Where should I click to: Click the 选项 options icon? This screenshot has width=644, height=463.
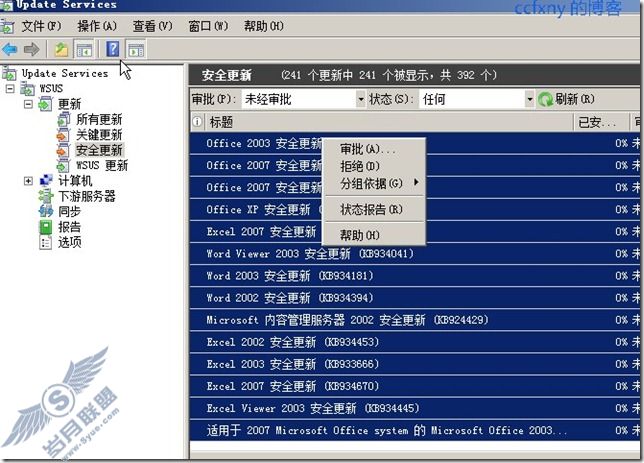[x=46, y=242]
